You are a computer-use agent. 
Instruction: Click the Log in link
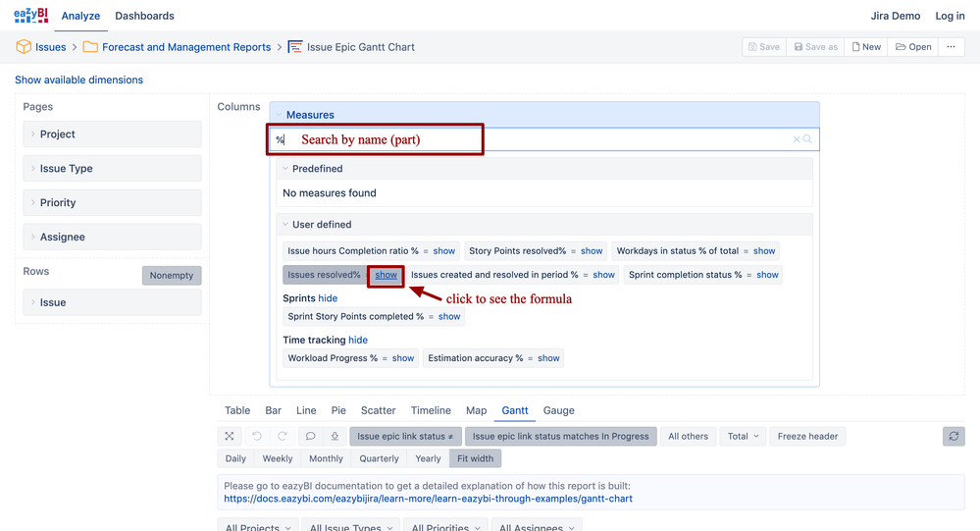coord(950,16)
